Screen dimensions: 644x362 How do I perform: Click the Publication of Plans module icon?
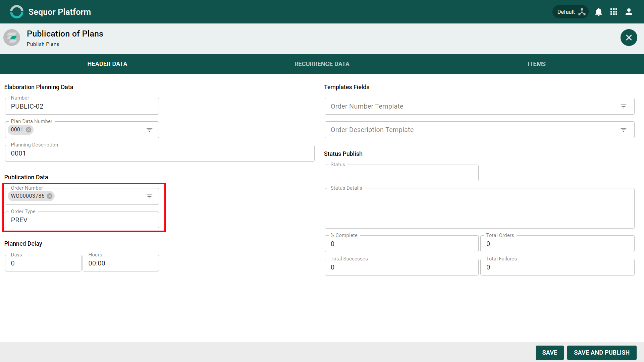click(12, 38)
